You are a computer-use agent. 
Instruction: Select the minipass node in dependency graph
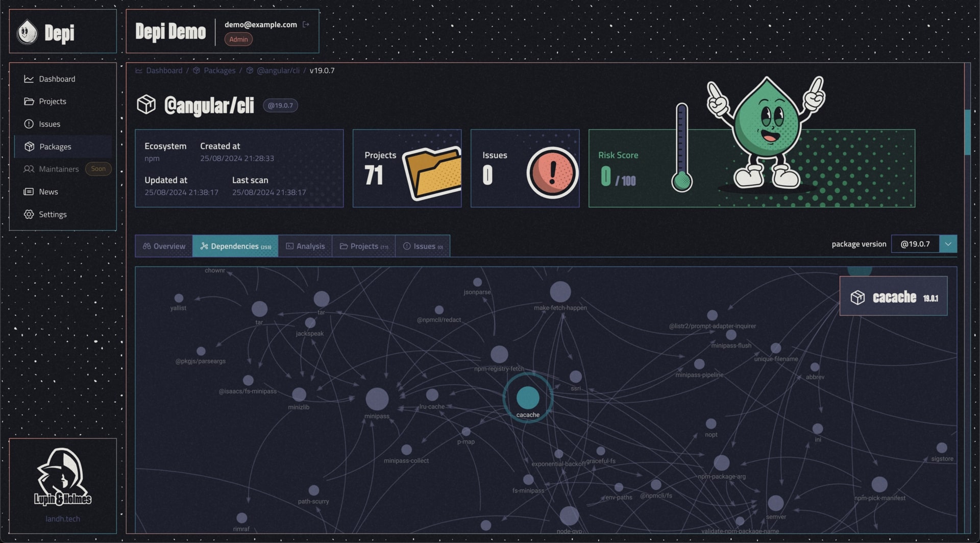[x=377, y=399]
